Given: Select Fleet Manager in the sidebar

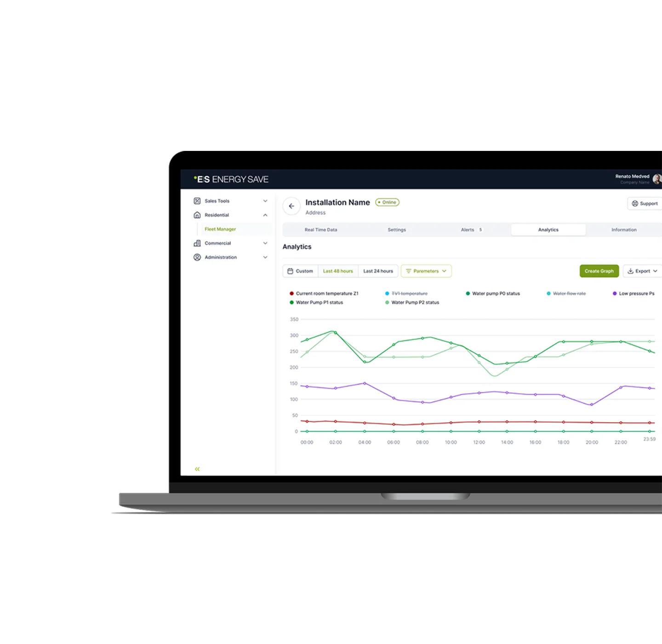Looking at the screenshot, I should click(220, 229).
